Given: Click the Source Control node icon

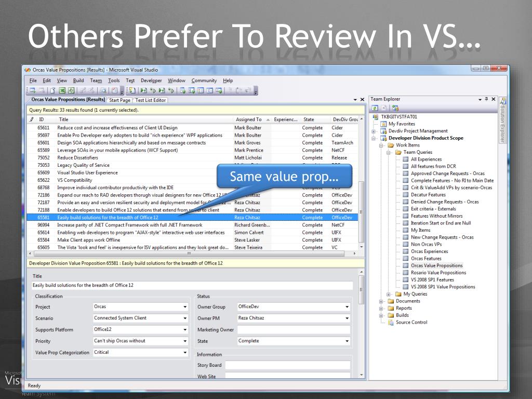Looking at the screenshot, I should [391, 322].
